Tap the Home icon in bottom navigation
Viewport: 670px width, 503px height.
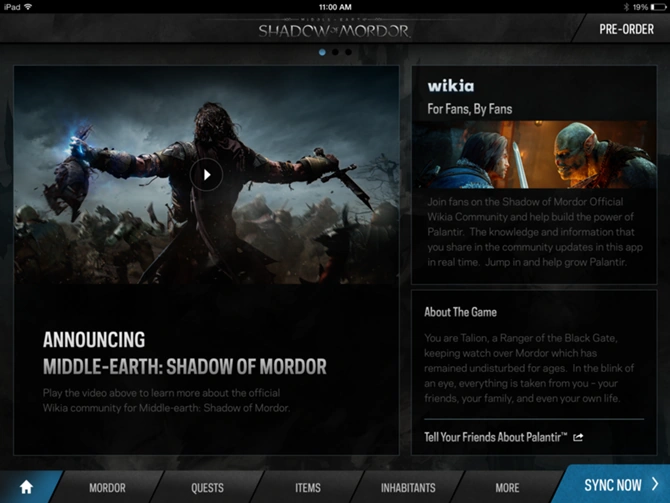pyautogui.click(x=26, y=487)
